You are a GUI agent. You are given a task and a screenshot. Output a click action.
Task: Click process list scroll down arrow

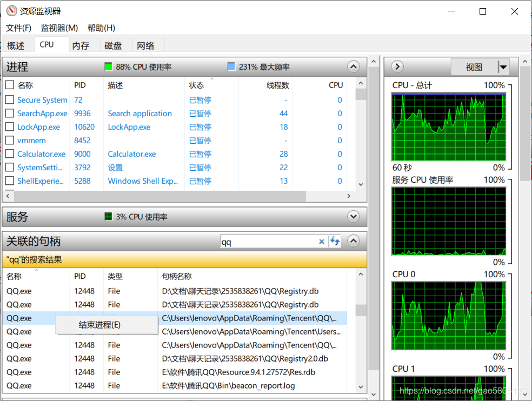pyautogui.click(x=361, y=184)
